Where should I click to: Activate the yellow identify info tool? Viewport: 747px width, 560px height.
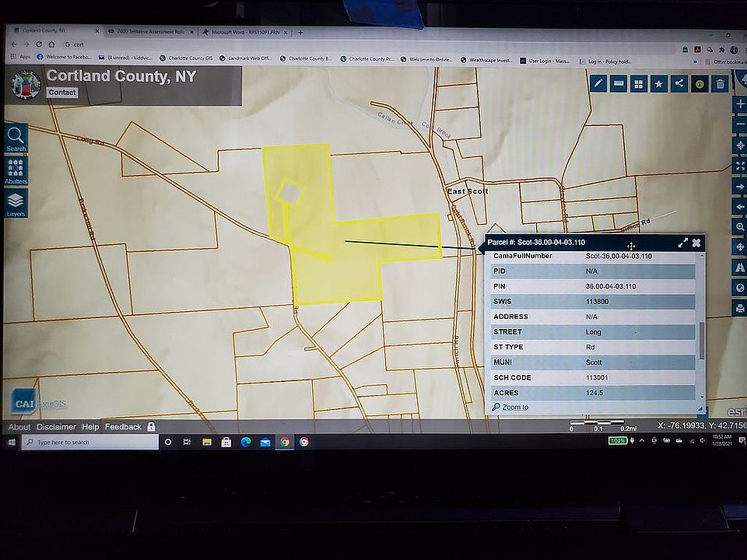[x=700, y=84]
